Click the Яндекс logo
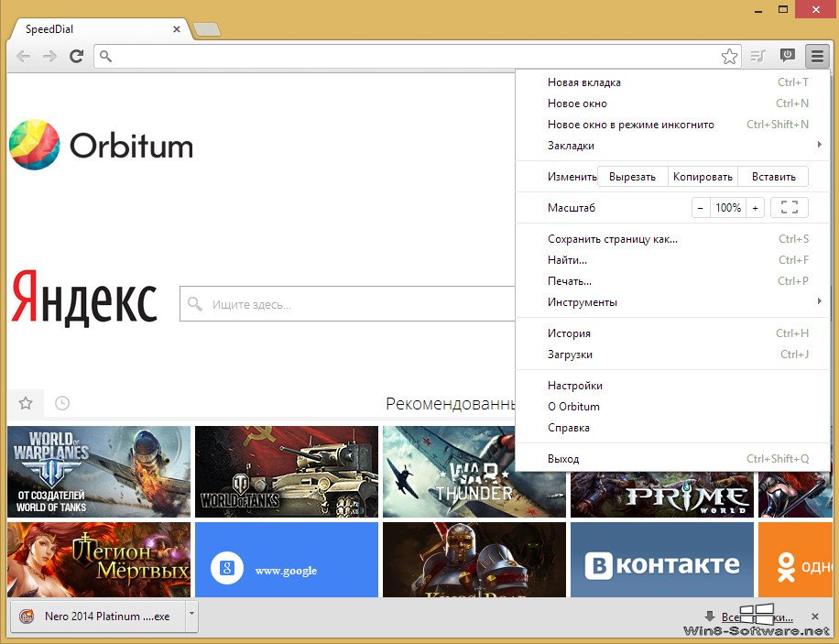Screen dimensions: 839x644 (x=84, y=298)
